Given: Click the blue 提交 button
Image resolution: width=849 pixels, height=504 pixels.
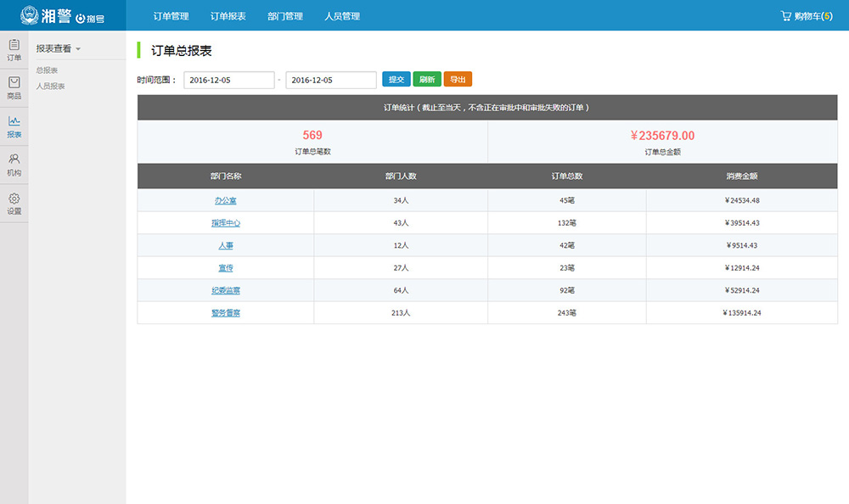Looking at the screenshot, I should coord(396,80).
